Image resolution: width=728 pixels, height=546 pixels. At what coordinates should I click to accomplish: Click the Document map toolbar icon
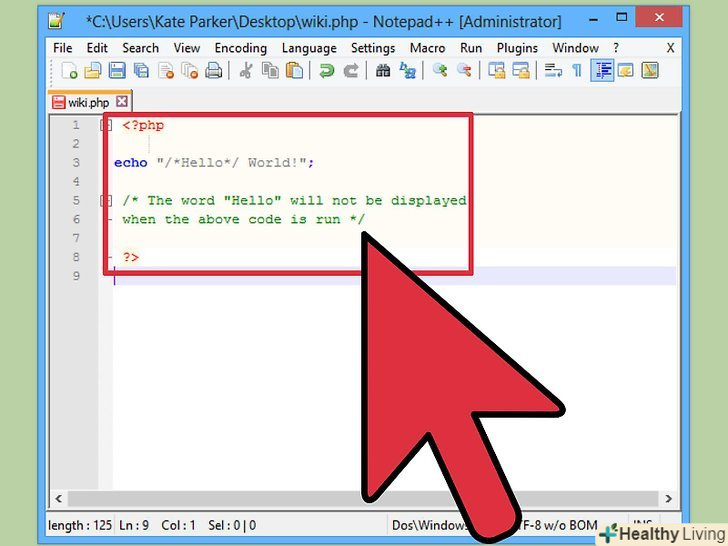pos(650,71)
